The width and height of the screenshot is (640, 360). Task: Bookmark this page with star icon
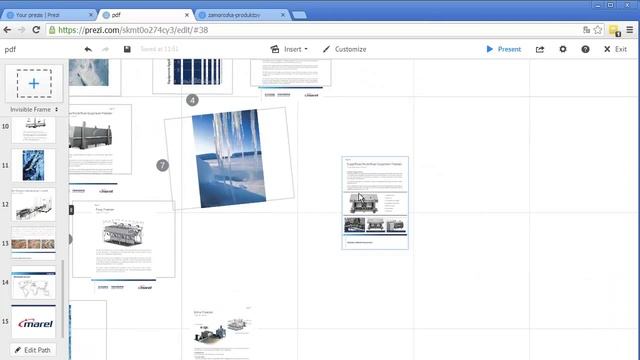[598, 30]
